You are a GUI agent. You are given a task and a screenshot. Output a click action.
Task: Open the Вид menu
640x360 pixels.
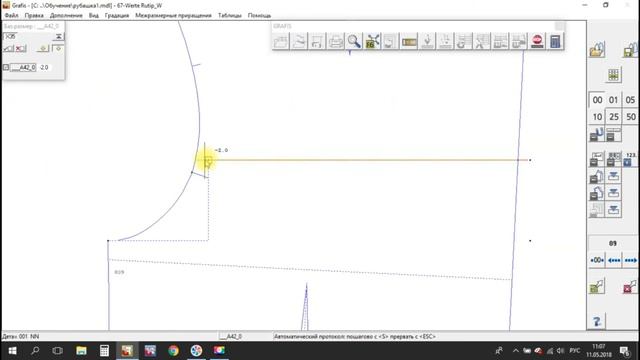[x=93, y=16]
